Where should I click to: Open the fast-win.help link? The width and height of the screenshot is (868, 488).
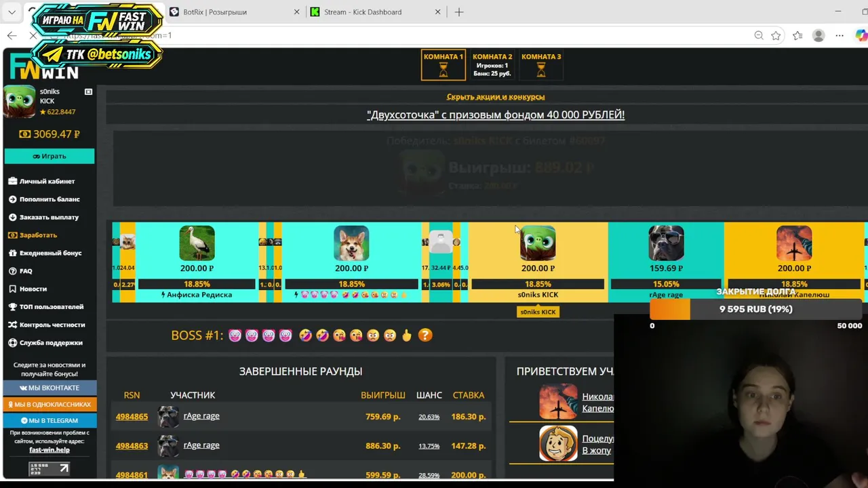pyautogui.click(x=50, y=449)
